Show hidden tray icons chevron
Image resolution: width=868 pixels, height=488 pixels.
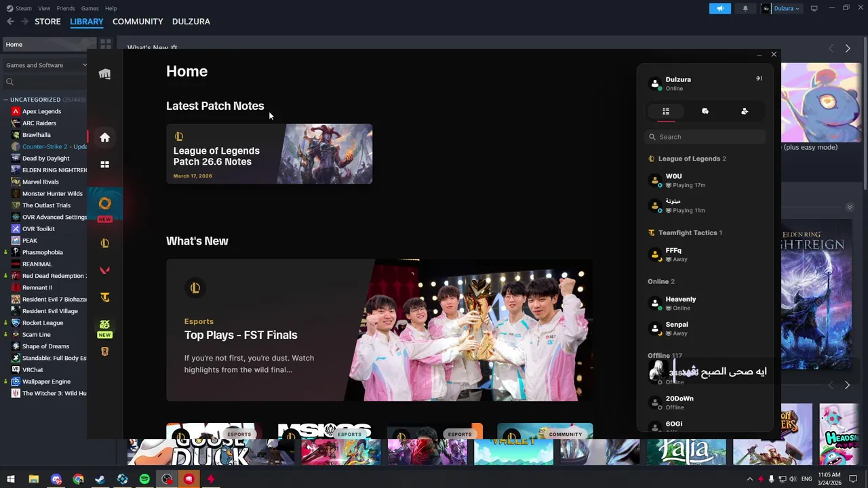coord(749,479)
